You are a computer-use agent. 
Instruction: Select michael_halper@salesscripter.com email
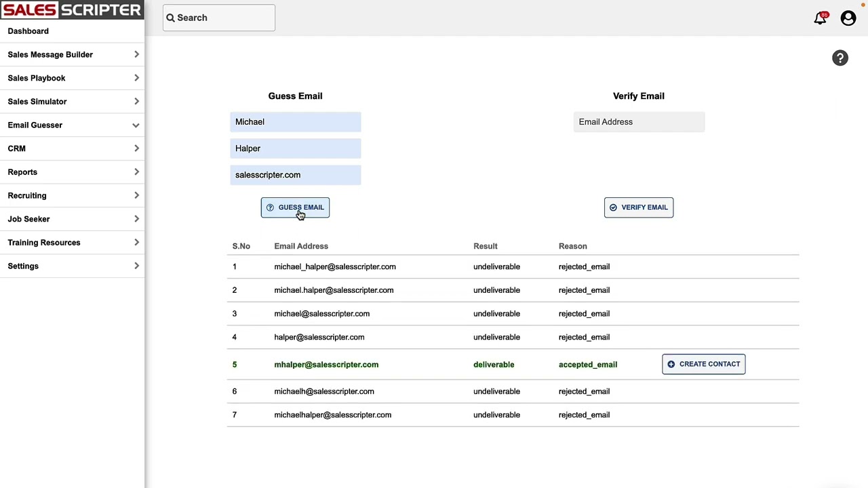coord(335,266)
